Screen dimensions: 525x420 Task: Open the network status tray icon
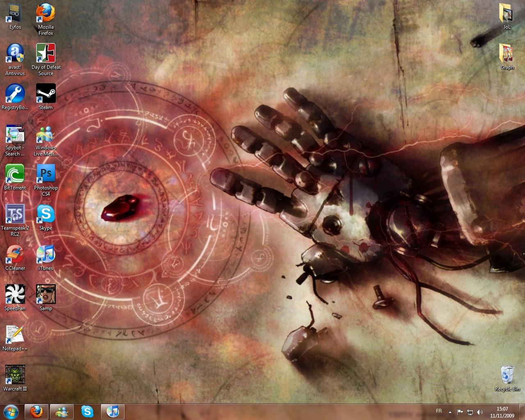(x=470, y=412)
